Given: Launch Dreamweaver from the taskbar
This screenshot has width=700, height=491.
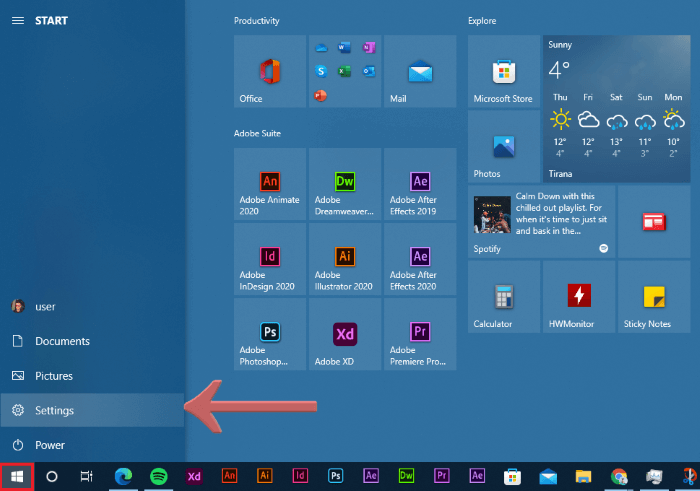Looking at the screenshot, I should point(406,476).
